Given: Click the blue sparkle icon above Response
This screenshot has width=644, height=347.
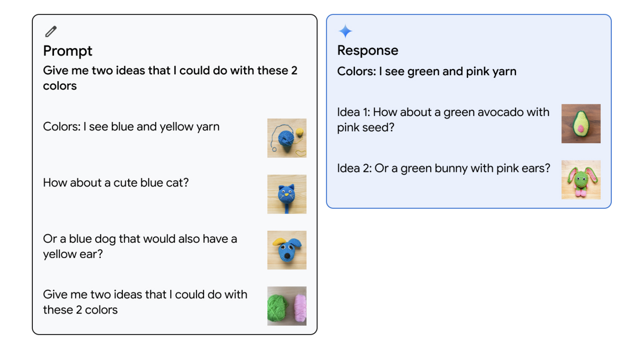Looking at the screenshot, I should click(345, 31).
